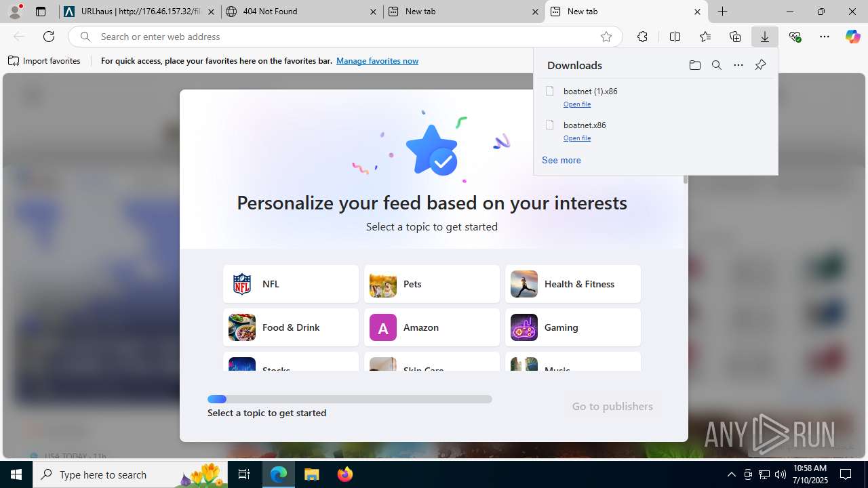The image size is (868, 488).
Task: Select the boatnet (1).x86 download entry
Action: point(656,96)
